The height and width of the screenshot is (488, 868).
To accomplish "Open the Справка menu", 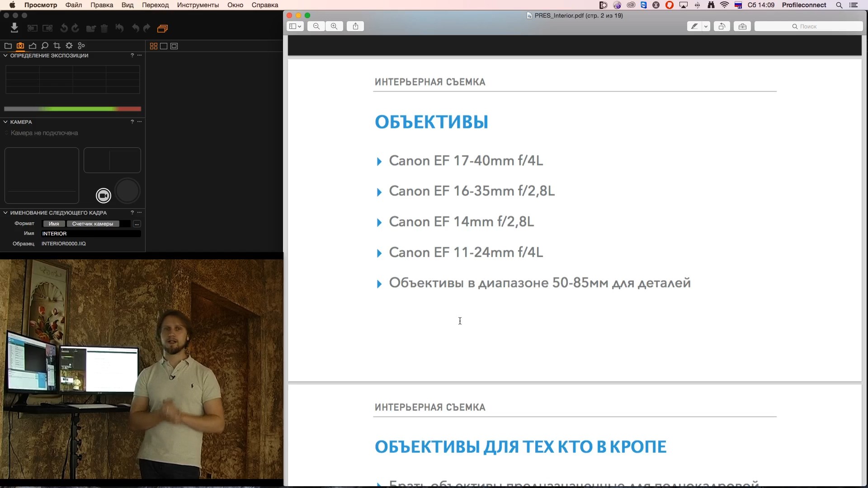I will [x=265, y=5].
